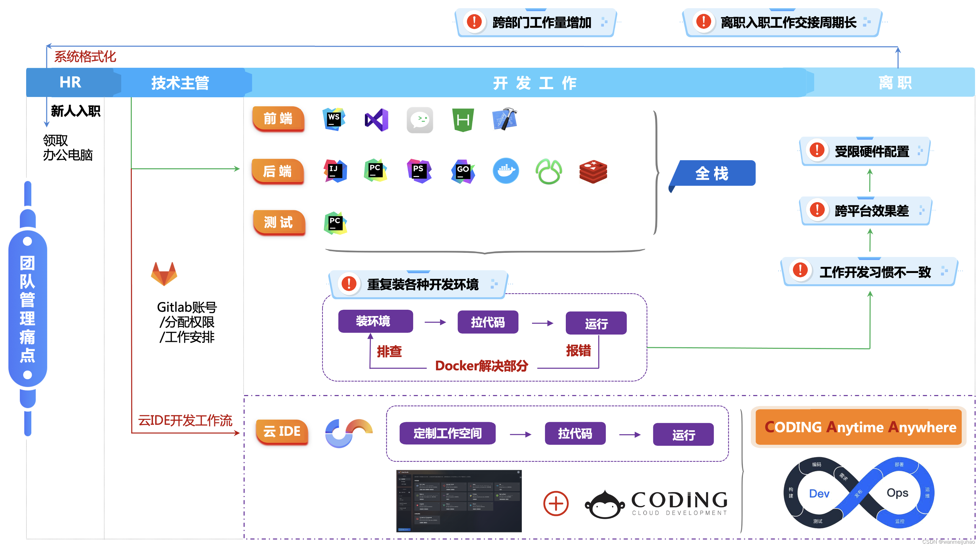
Task: Click Dev in the DevOps infinity loop
Action: (x=819, y=494)
